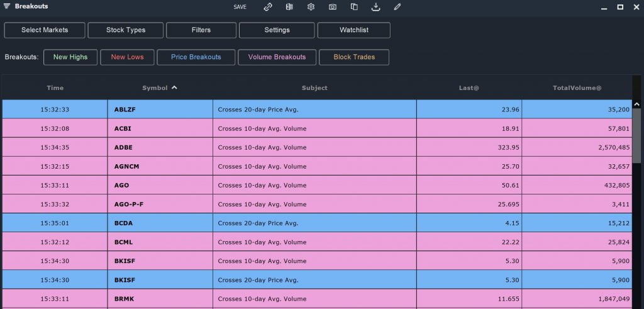Select the AGO-P-F symbol cell
The image size is (644, 309).
click(x=160, y=204)
